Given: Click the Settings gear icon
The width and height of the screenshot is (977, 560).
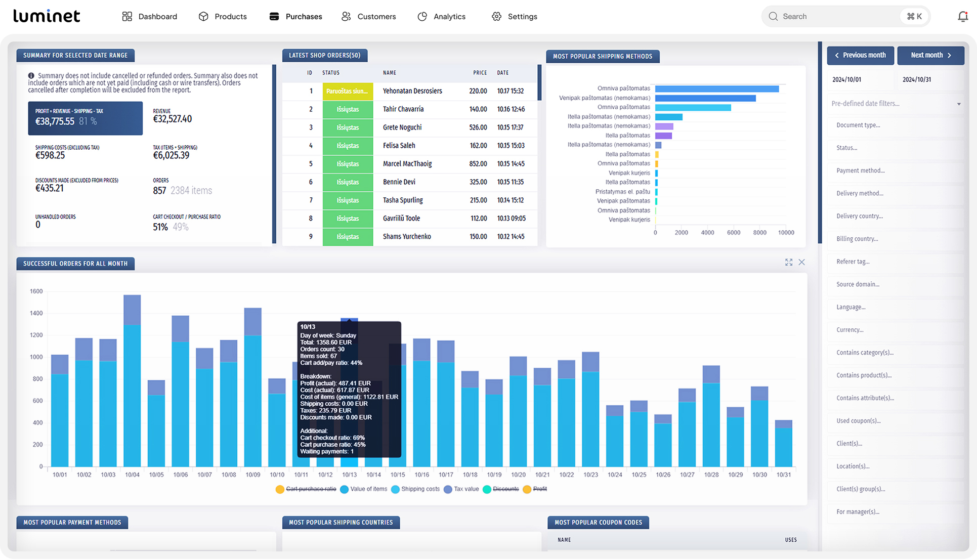Looking at the screenshot, I should (x=496, y=17).
